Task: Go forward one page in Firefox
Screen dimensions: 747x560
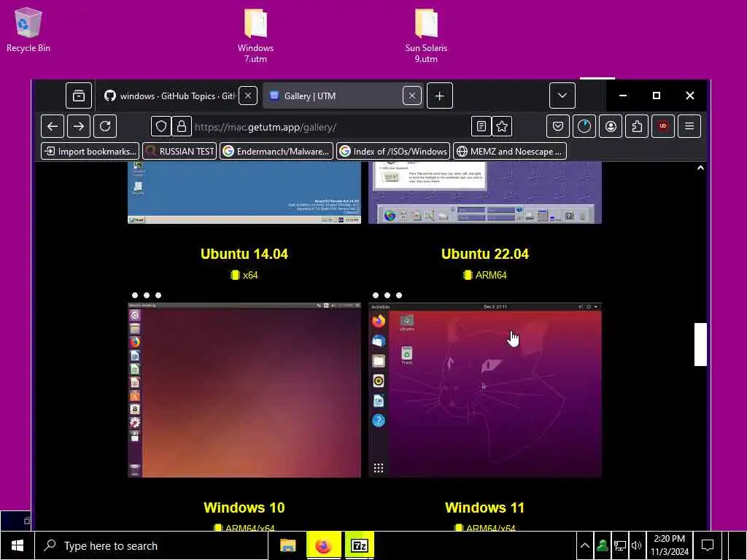Action: click(79, 127)
